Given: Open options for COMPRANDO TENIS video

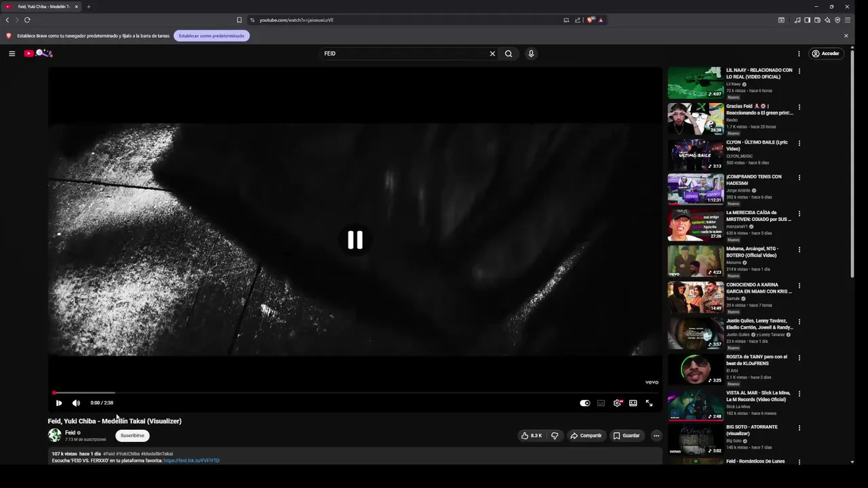Looking at the screenshot, I should coord(799,178).
